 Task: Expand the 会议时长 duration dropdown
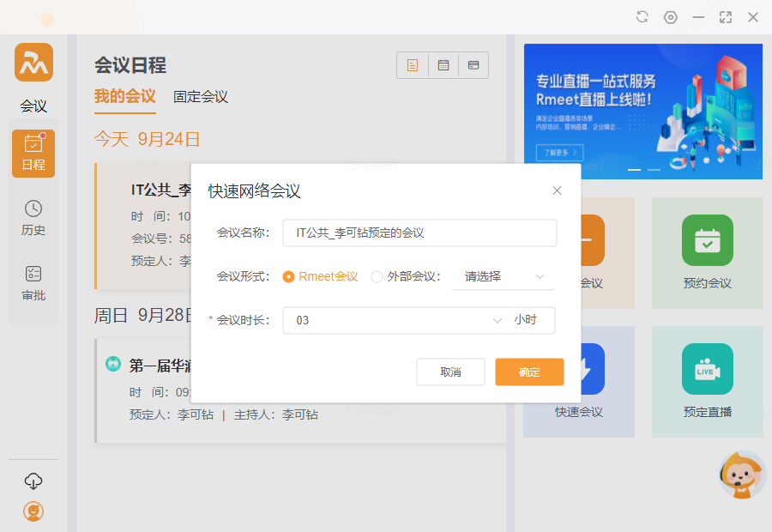497,320
